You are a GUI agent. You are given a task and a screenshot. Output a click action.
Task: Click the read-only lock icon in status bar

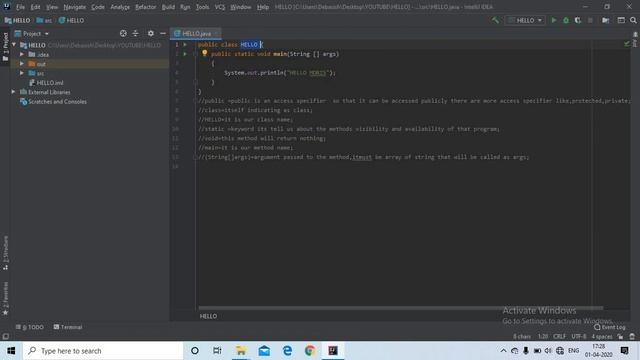click(x=620, y=336)
